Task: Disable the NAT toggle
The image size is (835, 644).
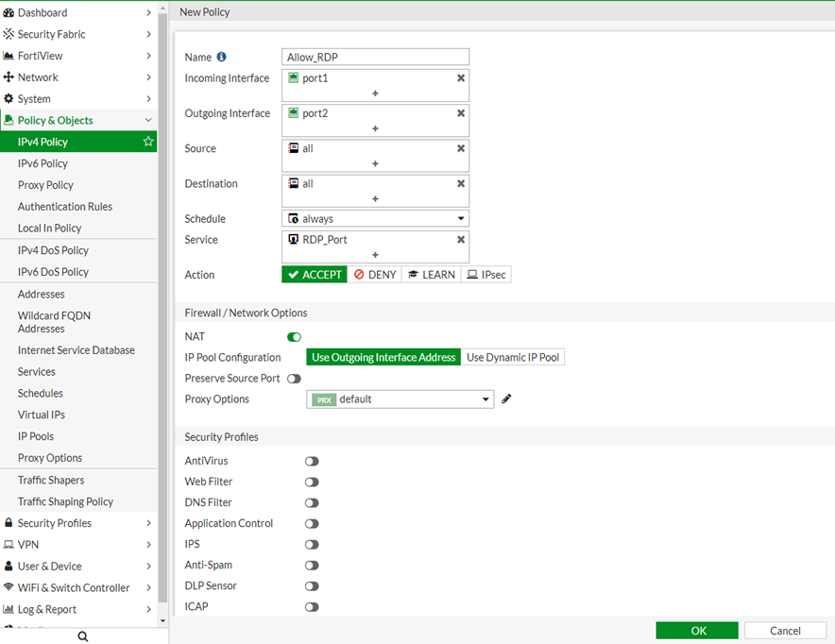Action: click(294, 337)
